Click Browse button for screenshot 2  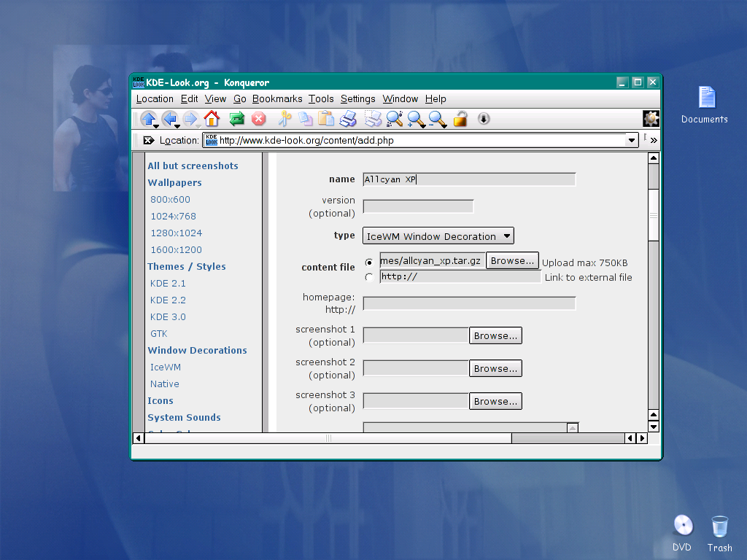[495, 368]
